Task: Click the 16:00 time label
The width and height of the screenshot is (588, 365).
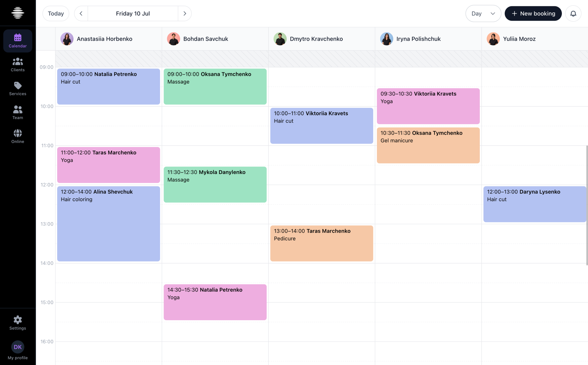Action: click(47, 341)
